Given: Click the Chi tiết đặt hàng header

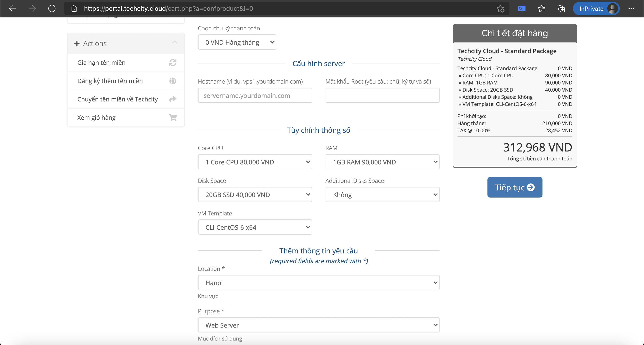Looking at the screenshot, I should (x=515, y=33).
